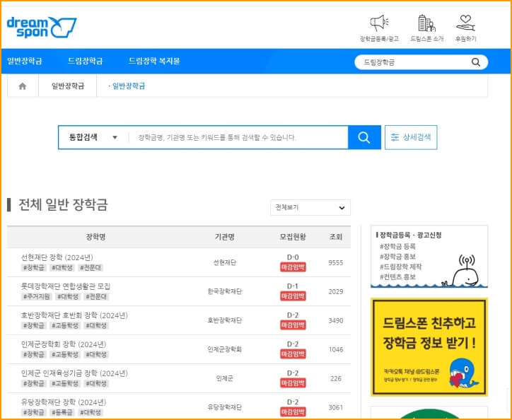Click 한국장학재단 organization name
512x420 pixels.
225,291
